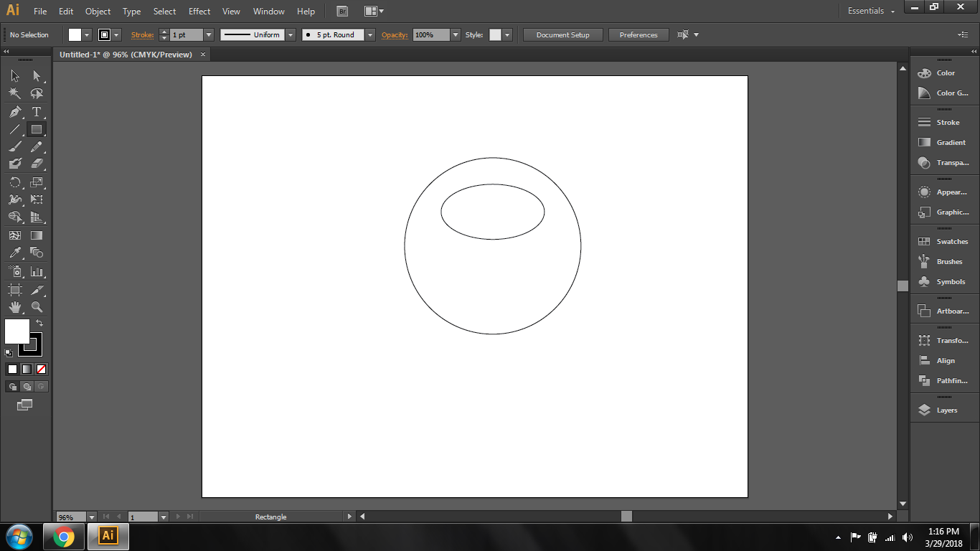Open the Object menu
980x551 pixels.
(98, 11)
